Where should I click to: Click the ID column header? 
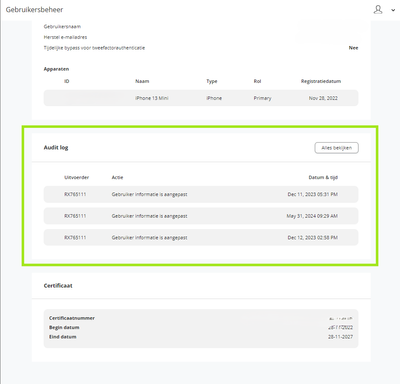[x=67, y=81]
